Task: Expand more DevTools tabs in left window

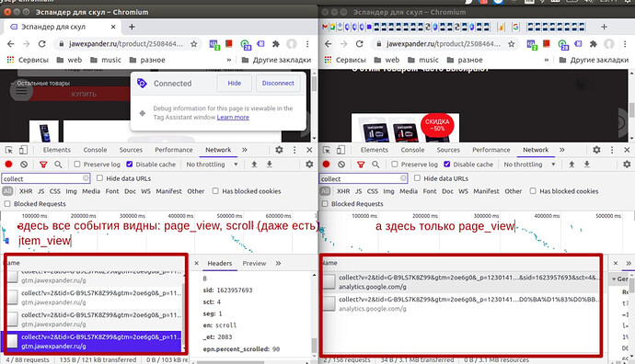Action: pyautogui.click(x=245, y=150)
